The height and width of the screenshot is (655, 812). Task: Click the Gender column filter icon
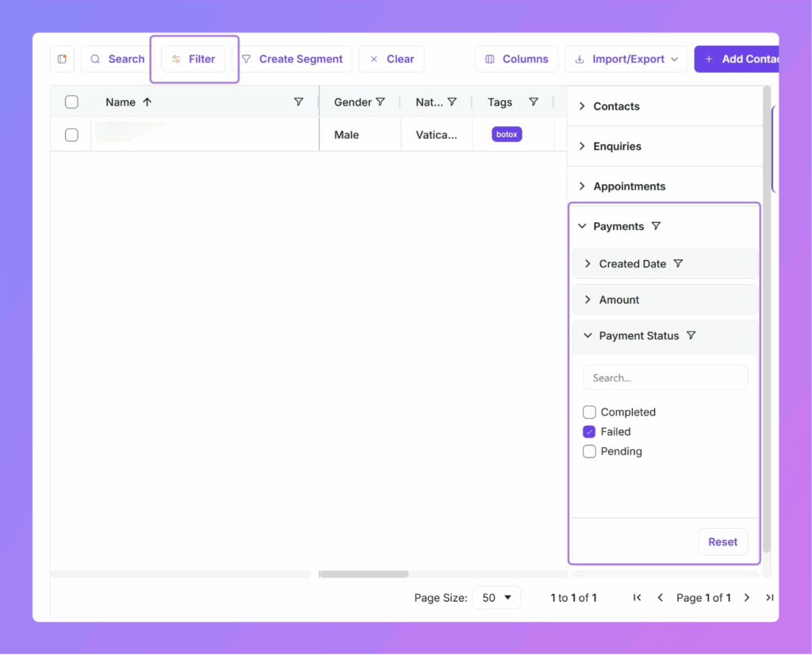coord(381,102)
